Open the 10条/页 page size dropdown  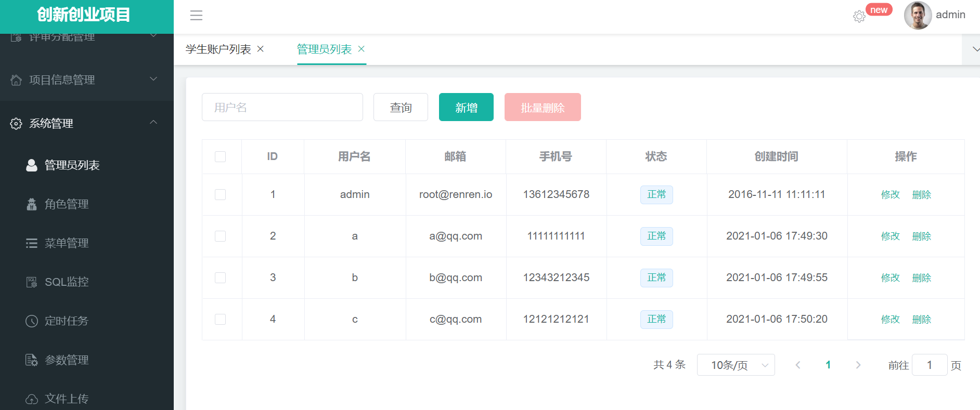pos(736,365)
